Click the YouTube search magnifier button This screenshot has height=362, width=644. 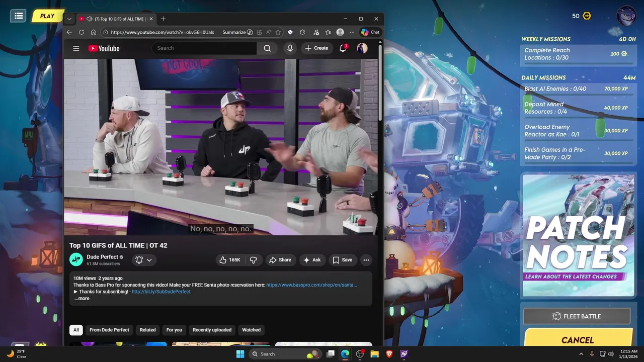click(267, 48)
